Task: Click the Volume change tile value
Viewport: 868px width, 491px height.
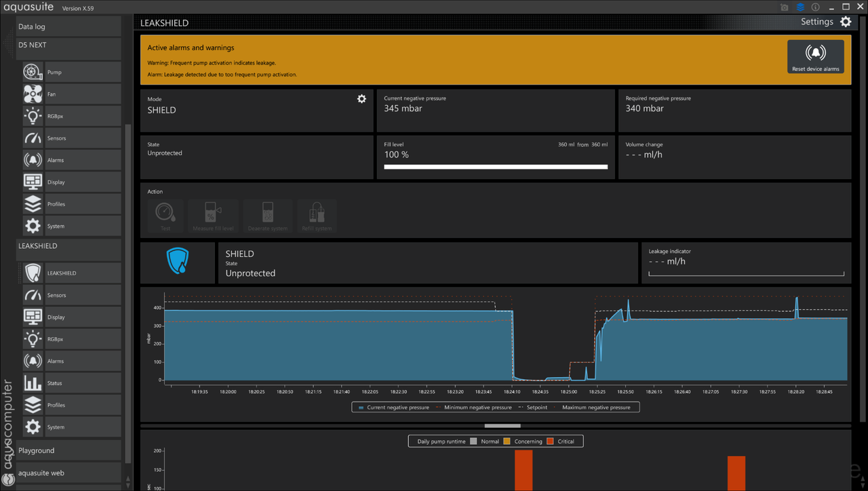Action: coord(644,155)
